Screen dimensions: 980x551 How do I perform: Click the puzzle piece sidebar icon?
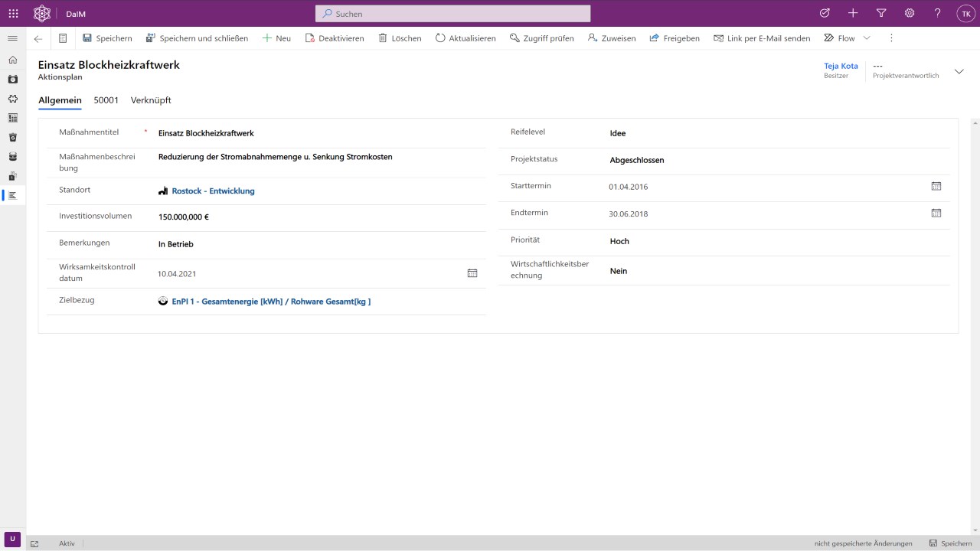(x=12, y=99)
